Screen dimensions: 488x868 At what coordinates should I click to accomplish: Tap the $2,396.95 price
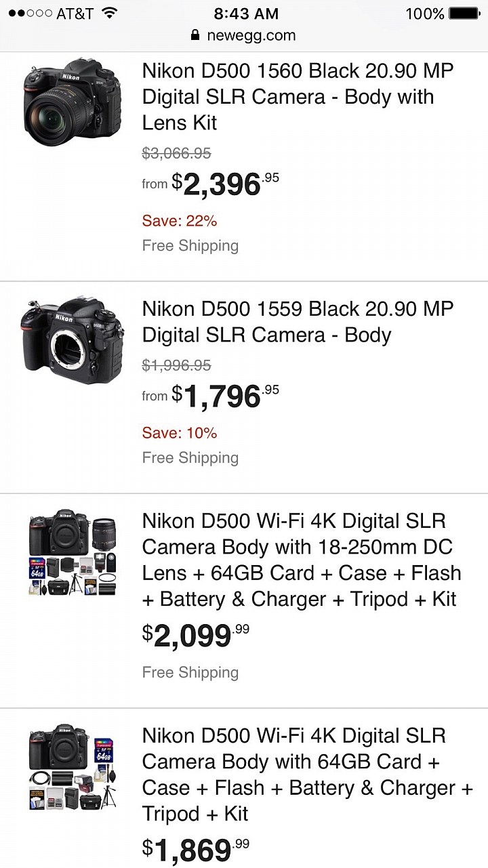tap(222, 184)
